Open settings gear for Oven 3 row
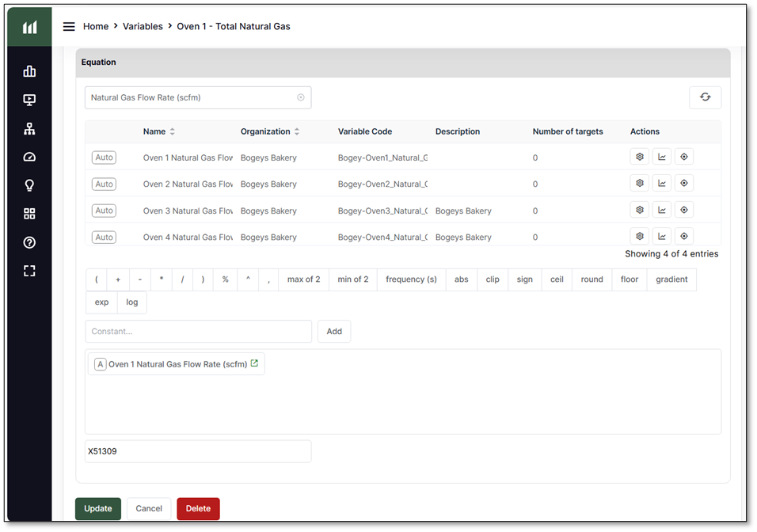 click(x=640, y=210)
